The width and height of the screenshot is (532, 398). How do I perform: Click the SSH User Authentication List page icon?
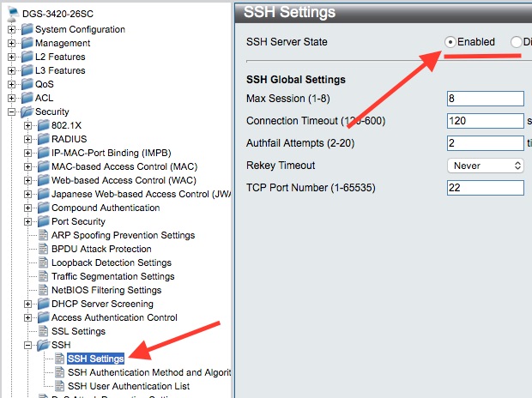[58, 386]
